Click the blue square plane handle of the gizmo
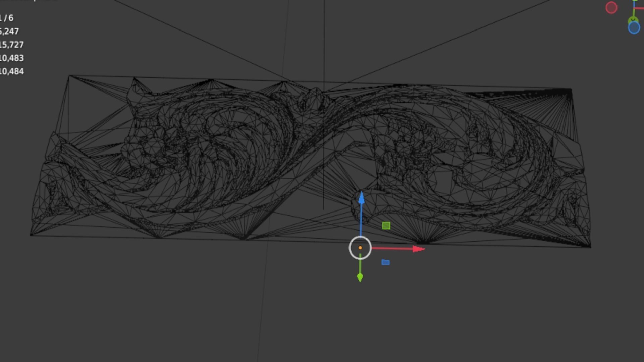The image size is (644, 362). [x=386, y=262]
